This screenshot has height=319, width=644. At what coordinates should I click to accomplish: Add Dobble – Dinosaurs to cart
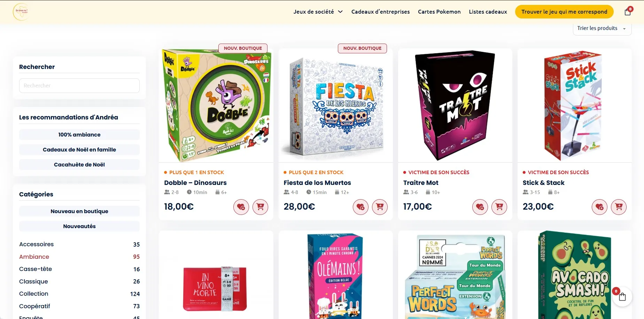(x=260, y=207)
